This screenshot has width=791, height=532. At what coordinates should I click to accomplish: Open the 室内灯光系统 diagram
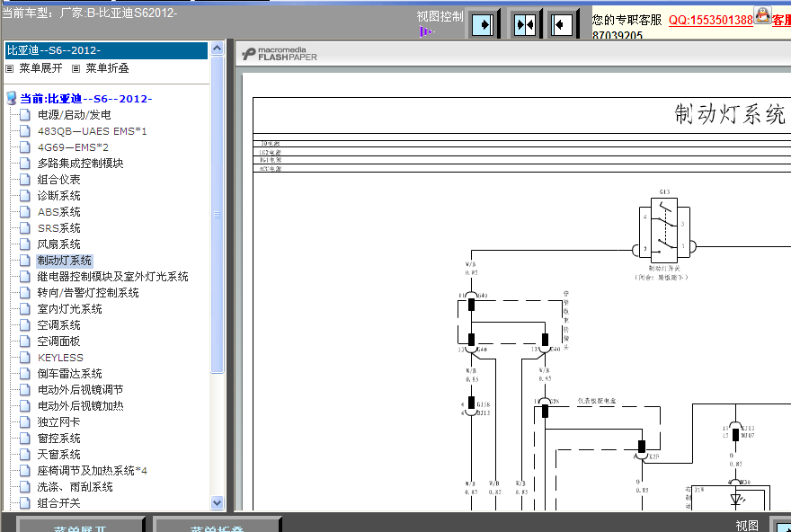click(x=69, y=308)
